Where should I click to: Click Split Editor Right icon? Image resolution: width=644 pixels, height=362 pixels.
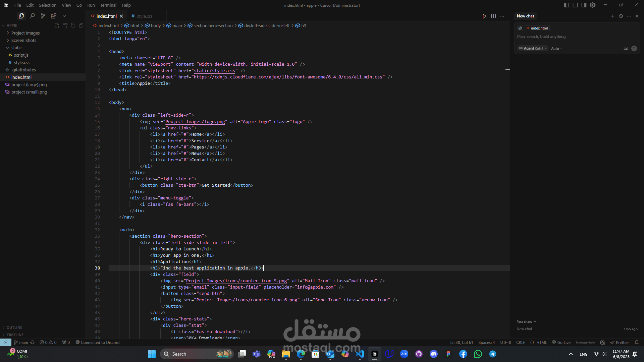[493, 16]
